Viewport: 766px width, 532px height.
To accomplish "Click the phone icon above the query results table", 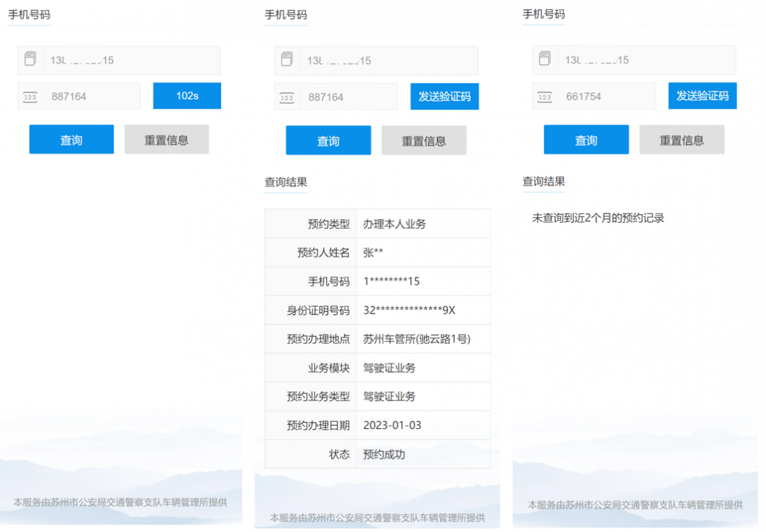I will click(x=287, y=60).
